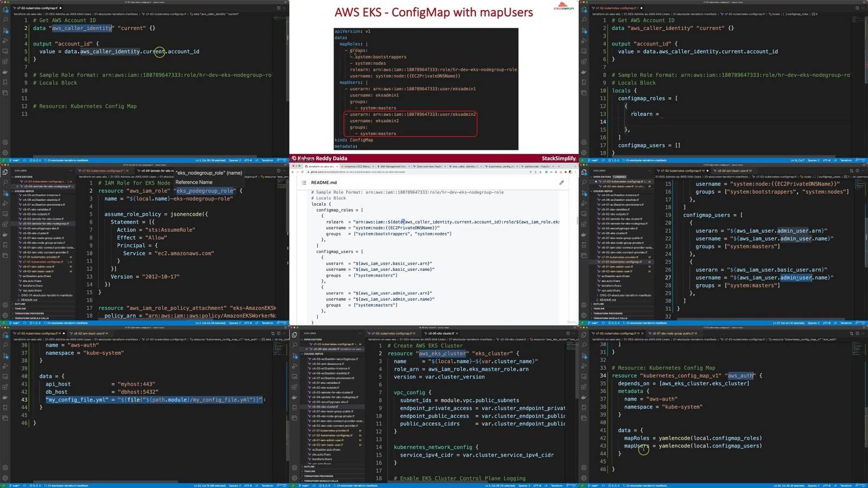The image size is (868, 488).
Task: Reload the GitHub page in browser
Action: [303, 172]
